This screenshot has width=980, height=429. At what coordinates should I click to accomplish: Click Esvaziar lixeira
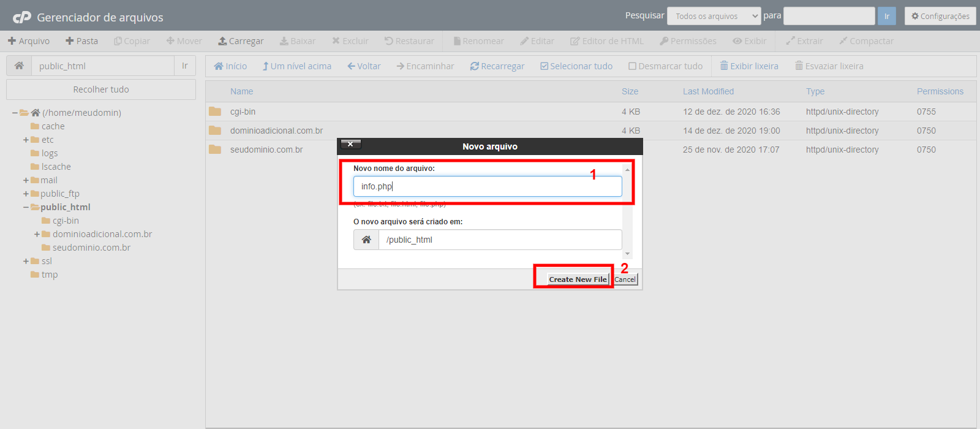point(829,66)
